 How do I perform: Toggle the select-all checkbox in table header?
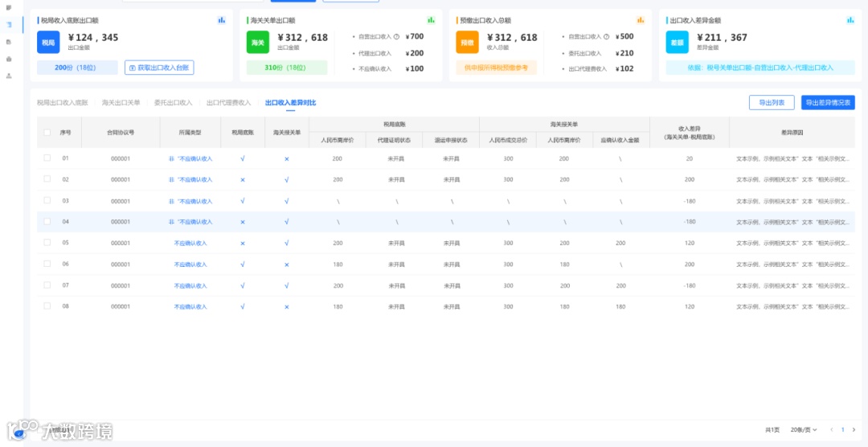click(x=47, y=133)
